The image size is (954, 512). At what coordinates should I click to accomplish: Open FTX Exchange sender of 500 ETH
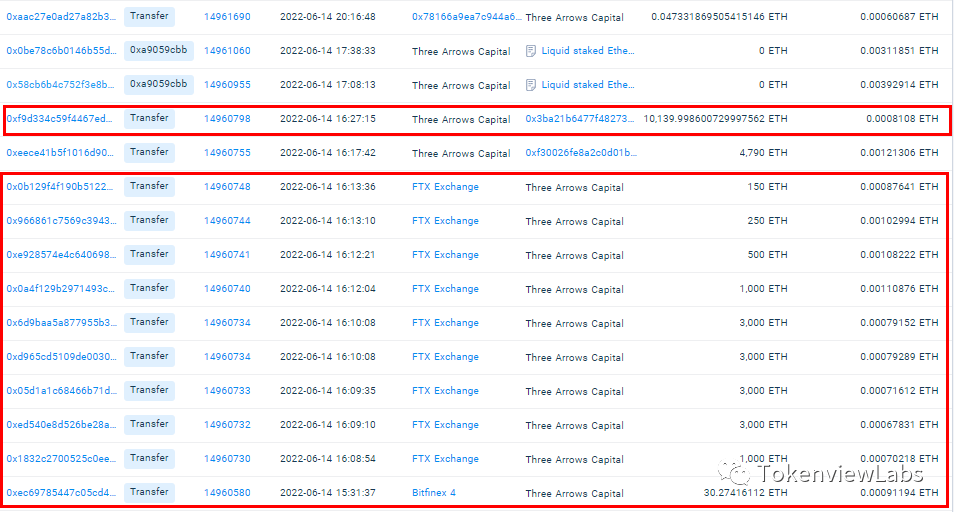click(445, 255)
